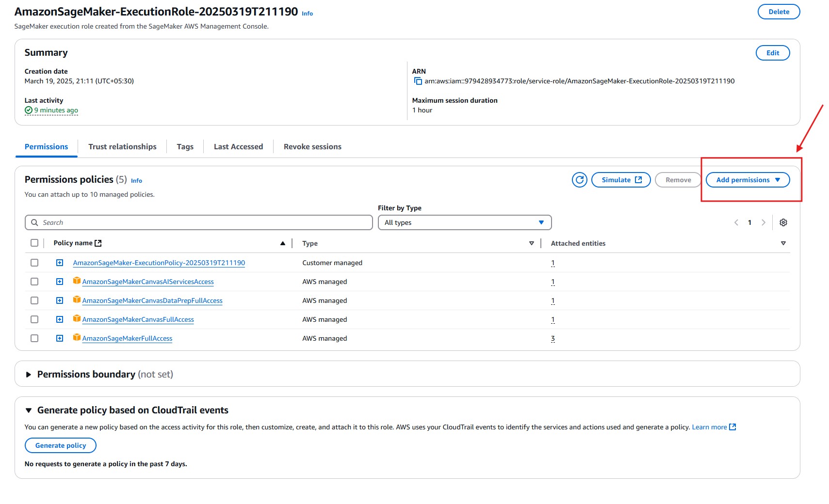Expand AmazonSageMakerCanvasFullAccess row plus icon

point(60,319)
